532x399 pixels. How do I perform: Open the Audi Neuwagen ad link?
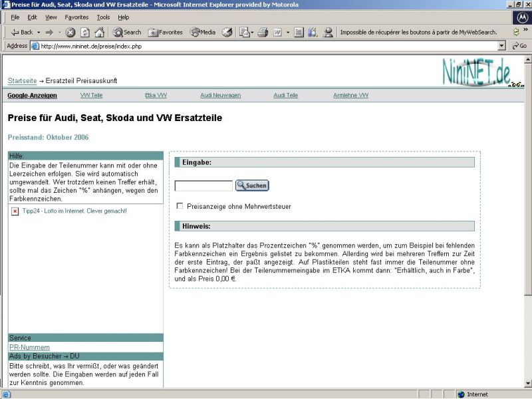click(221, 95)
